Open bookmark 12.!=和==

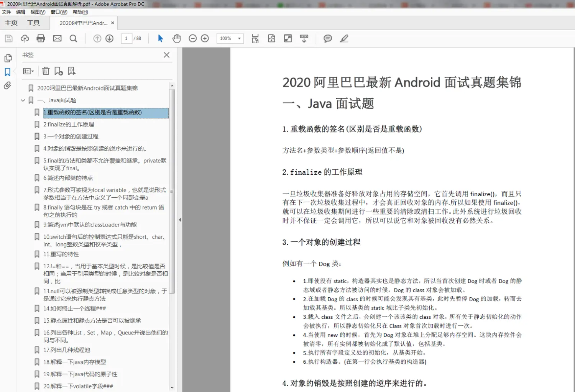click(105, 274)
